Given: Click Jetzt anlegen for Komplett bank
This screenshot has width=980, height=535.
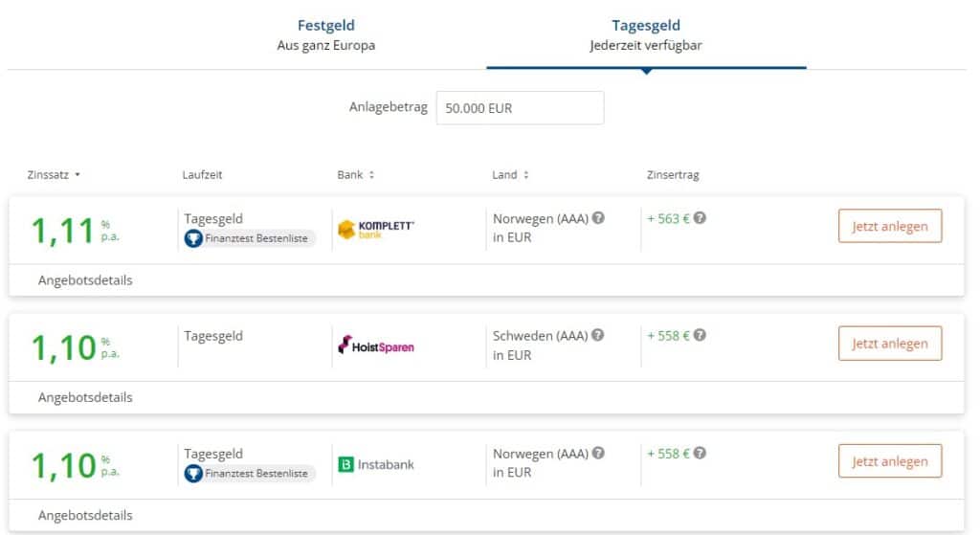Looking at the screenshot, I should tap(890, 226).
